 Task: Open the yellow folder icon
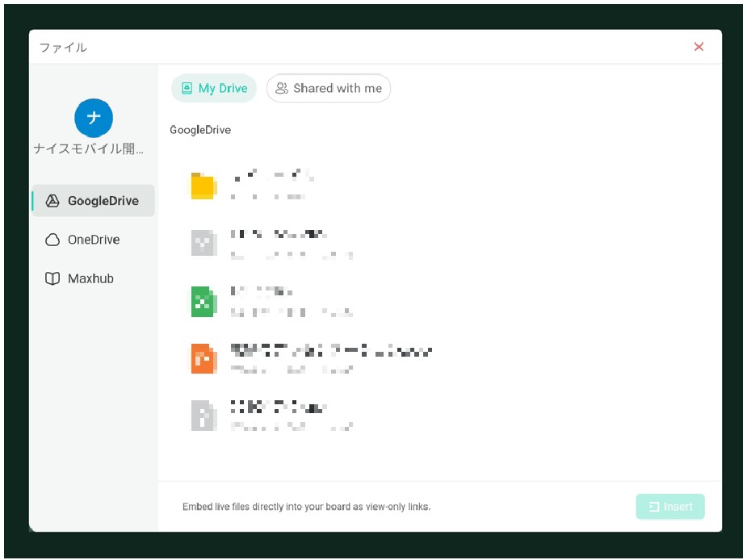(204, 186)
